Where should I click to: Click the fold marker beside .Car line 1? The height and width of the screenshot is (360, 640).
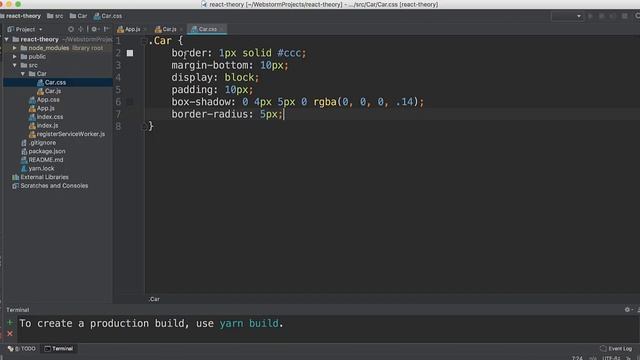click(x=144, y=41)
